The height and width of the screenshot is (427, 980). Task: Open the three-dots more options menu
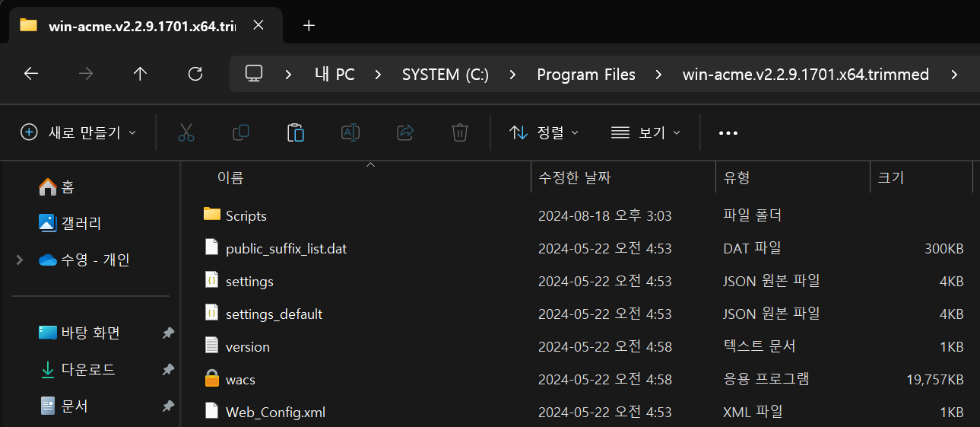(728, 132)
